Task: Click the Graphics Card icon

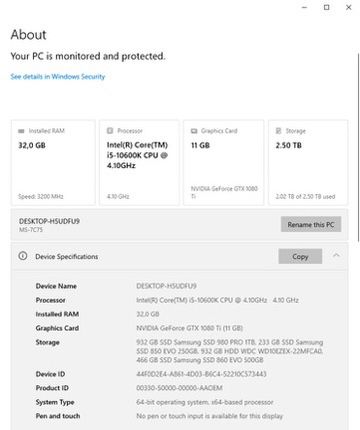Action: (194, 131)
